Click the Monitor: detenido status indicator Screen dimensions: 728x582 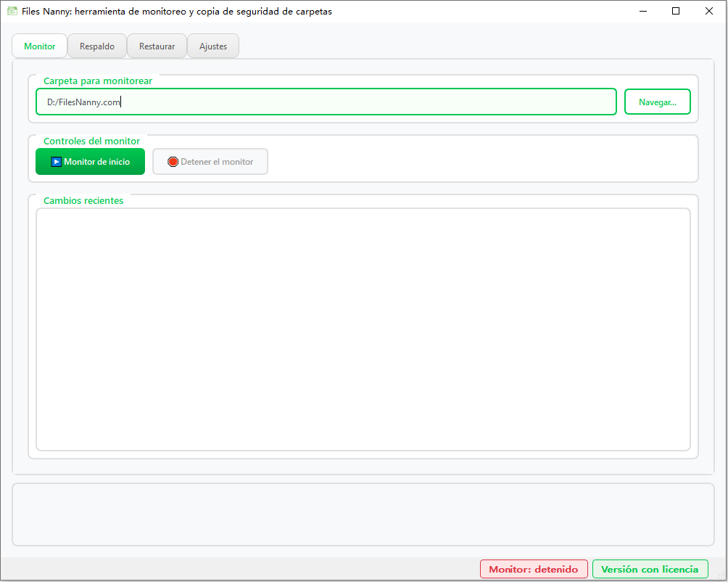coord(534,569)
